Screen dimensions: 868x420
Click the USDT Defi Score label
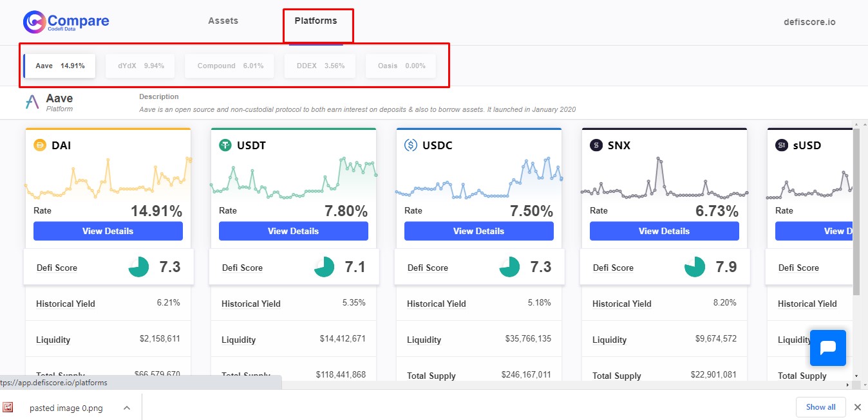click(x=242, y=268)
